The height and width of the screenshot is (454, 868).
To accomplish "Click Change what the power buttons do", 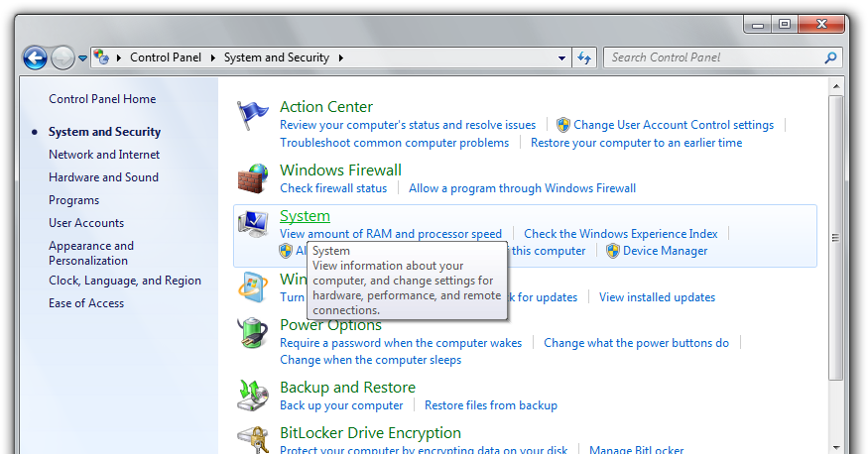I will (636, 343).
